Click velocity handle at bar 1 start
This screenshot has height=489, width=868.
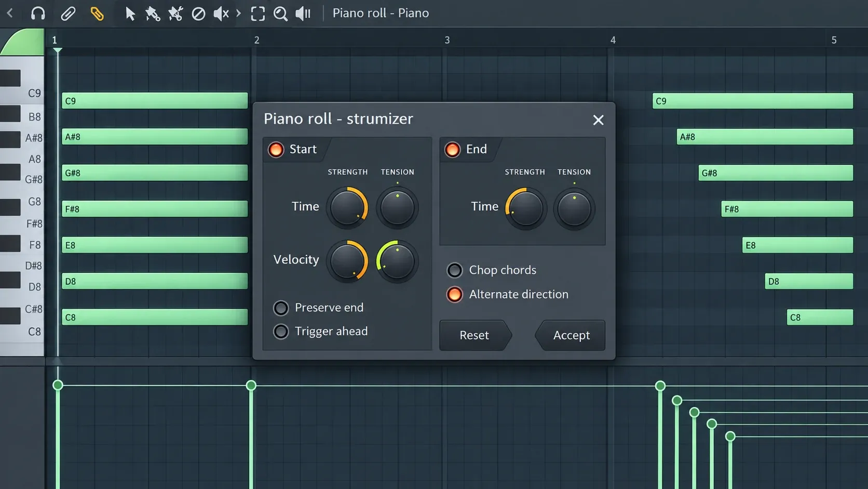click(x=58, y=385)
